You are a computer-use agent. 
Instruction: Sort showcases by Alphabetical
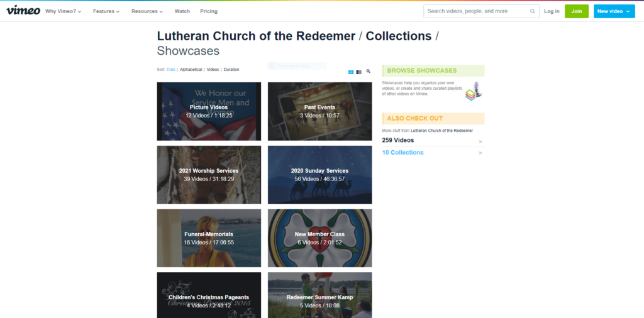(191, 70)
